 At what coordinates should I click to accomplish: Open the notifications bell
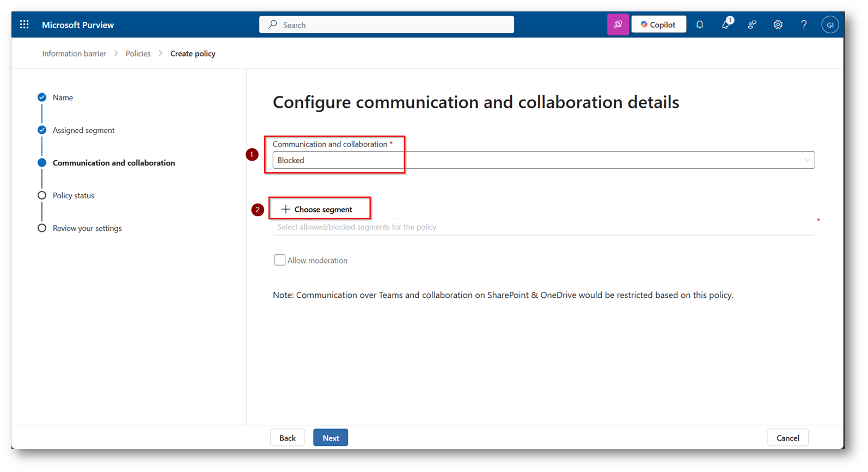click(x=700, y=24)
